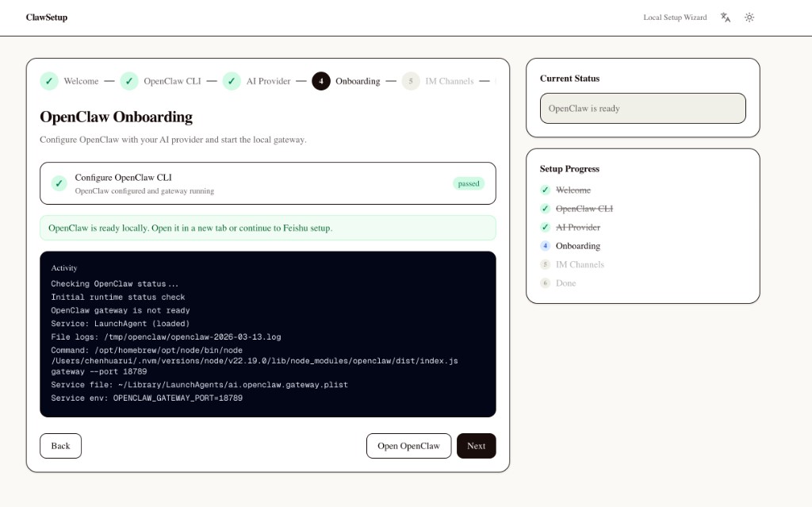The height and width of the screenshot is (507, 812).
Task: Click the strikethrough Welcome text in Setup Progress
Action: pyautogui.click(x=573, y=190)
